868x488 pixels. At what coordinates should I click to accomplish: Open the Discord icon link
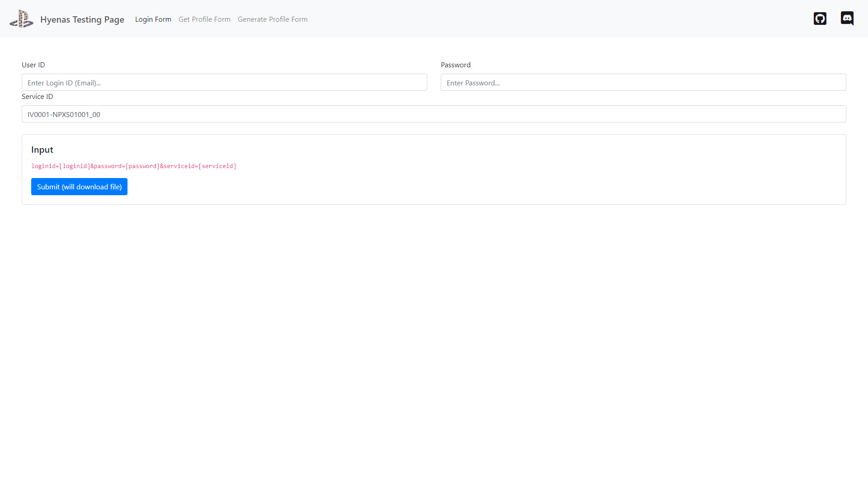pyautogui.click(x=847, y=19)
